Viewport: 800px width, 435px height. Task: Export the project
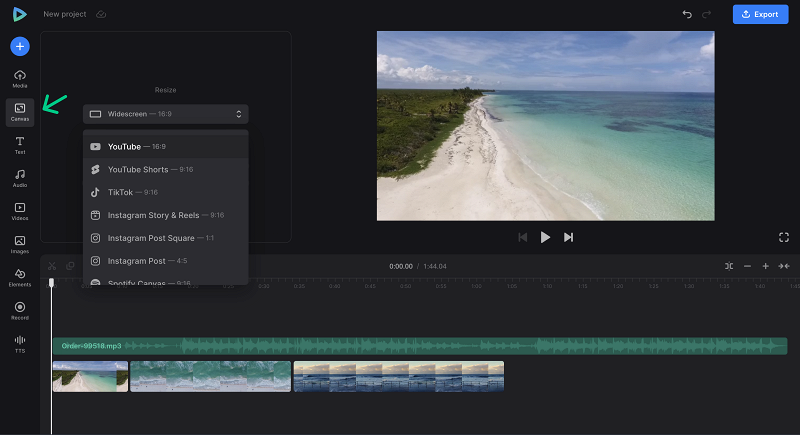point(760,14)
